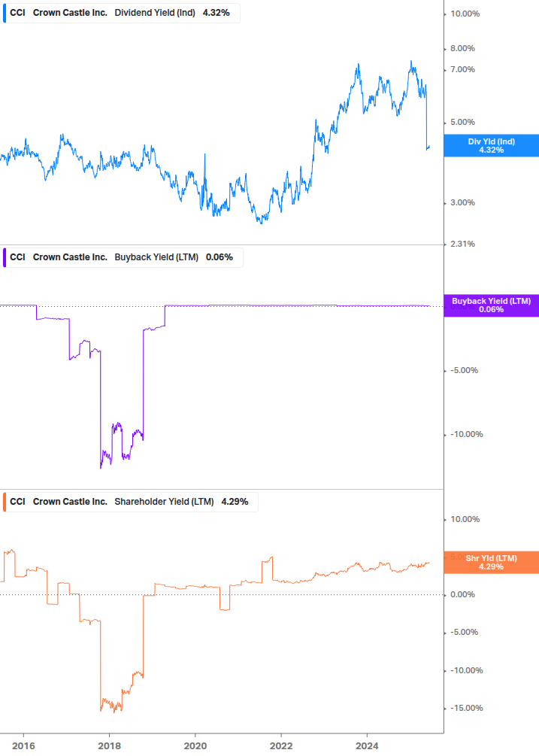
Task: Click the 0.06% value in the Buyback Yield legend
Action: (220, 257)
